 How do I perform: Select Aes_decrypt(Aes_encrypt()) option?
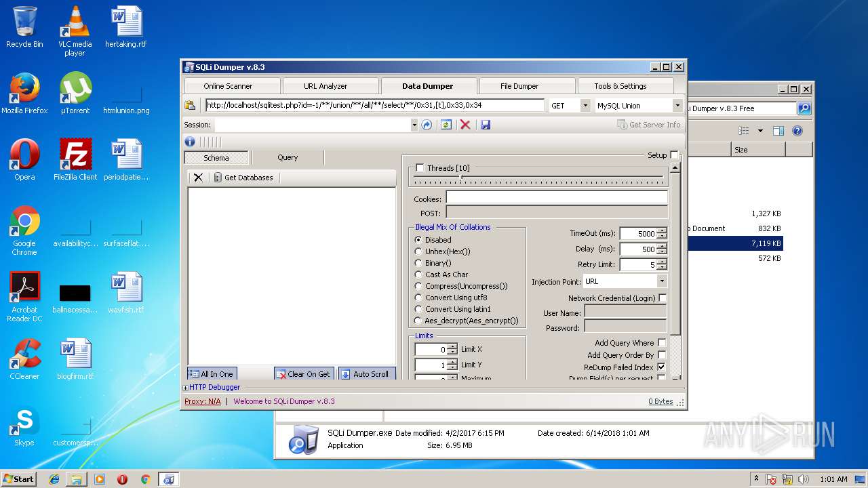tap(418, 321)
